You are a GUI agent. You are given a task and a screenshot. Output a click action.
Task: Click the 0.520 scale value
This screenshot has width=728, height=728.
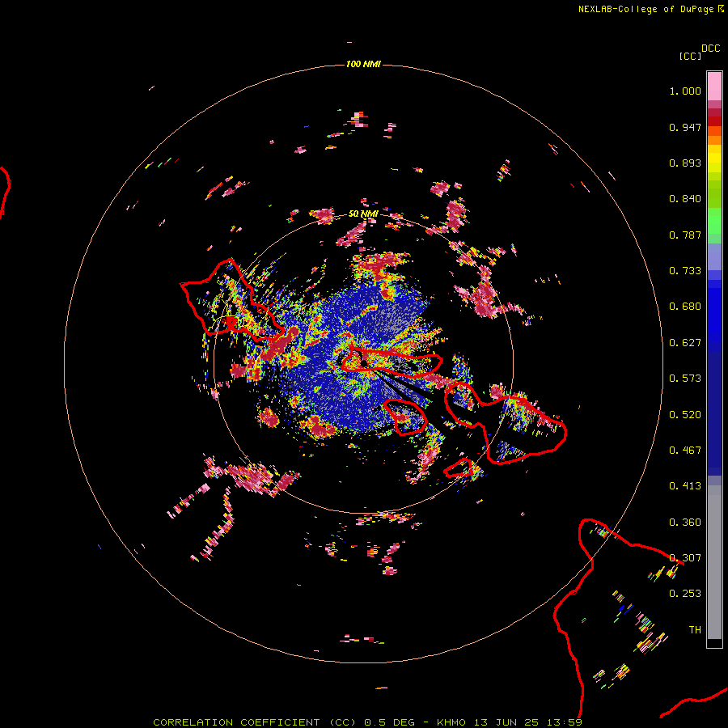(685, 415)
